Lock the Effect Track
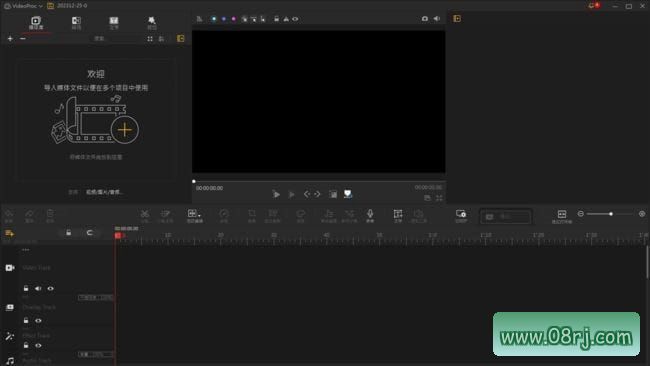 (x=26, y=345)
